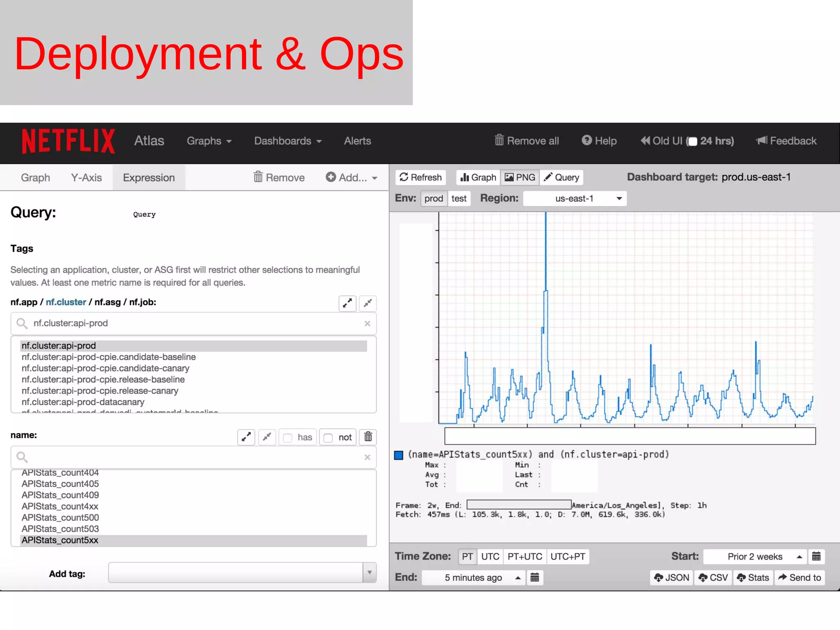The image size is (840, 630).
Task: Switch to Query view mode
Action: 561,177
